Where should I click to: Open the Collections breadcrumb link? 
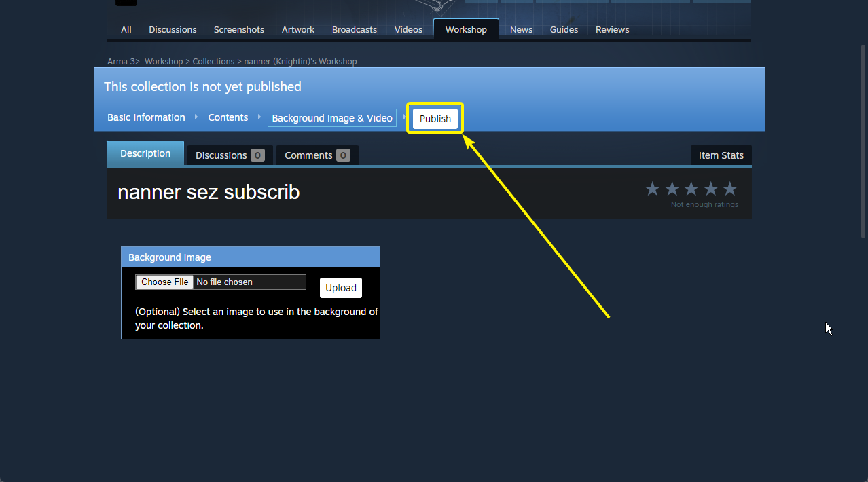(213, 61)
